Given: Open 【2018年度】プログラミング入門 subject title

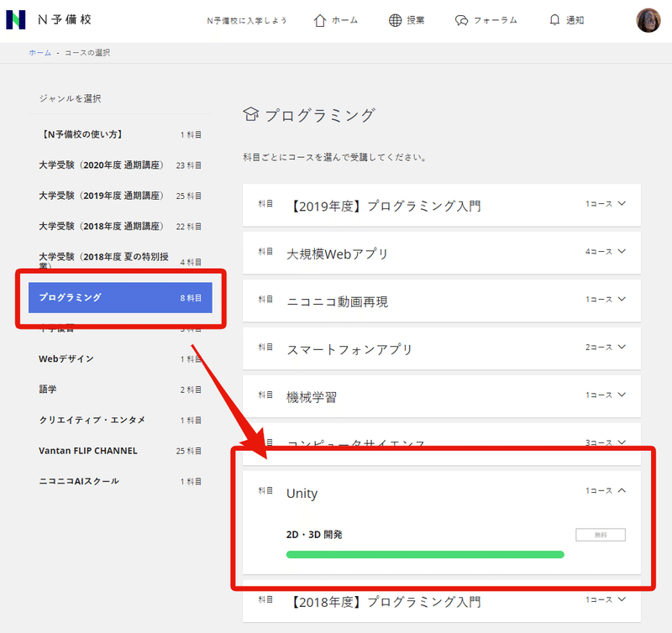Looking at the screenshot, I should [385, 602].
